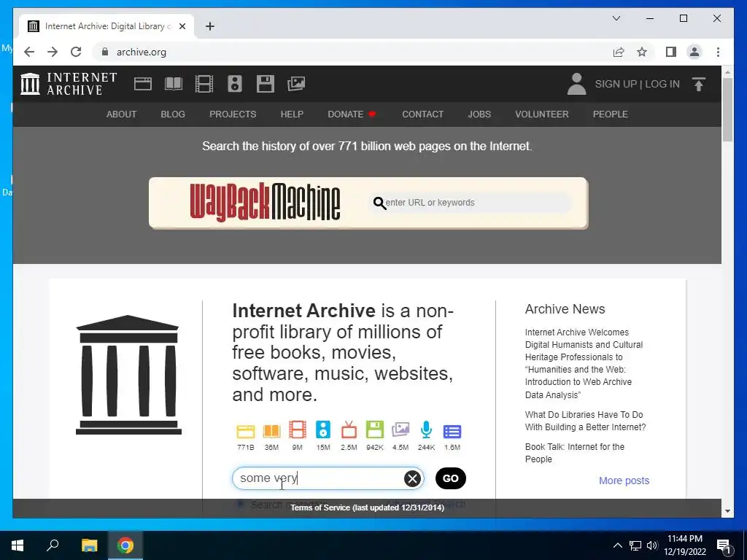747x560 pixels.
Task: Open the Web icon in the top navigation
Action: [142, 84]
